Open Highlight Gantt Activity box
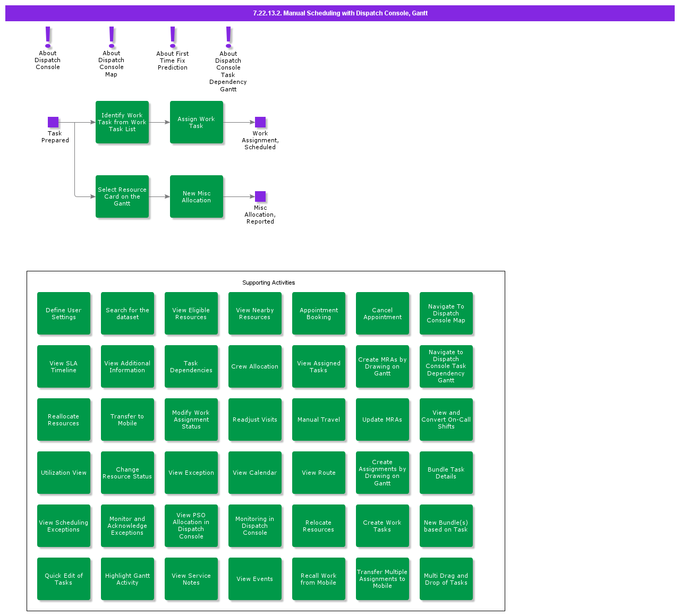This screenshot has width=680, height=616. [x=127, y=579]
